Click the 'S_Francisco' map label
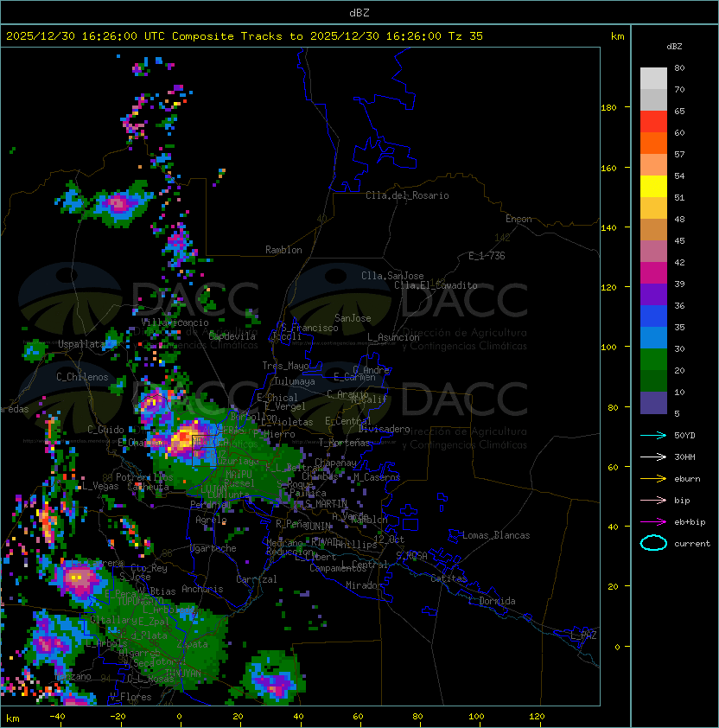This screenshot has width=719, height=728. tap(309, 328)
